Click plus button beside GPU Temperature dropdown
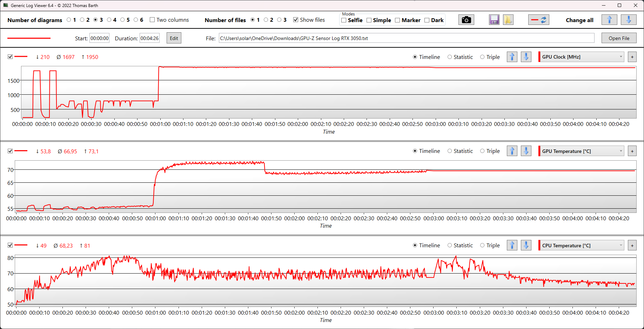This screenshot has height=329, width=644. (632, 151)
